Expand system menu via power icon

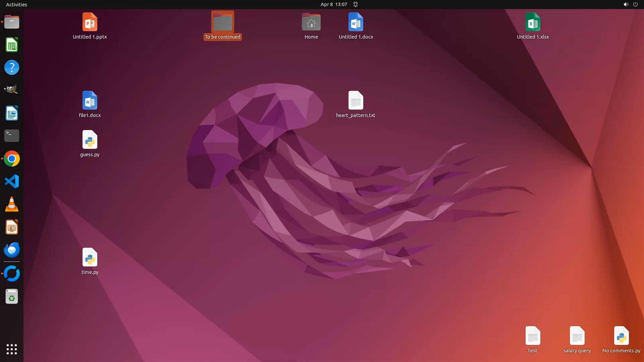tap(635, 4)
